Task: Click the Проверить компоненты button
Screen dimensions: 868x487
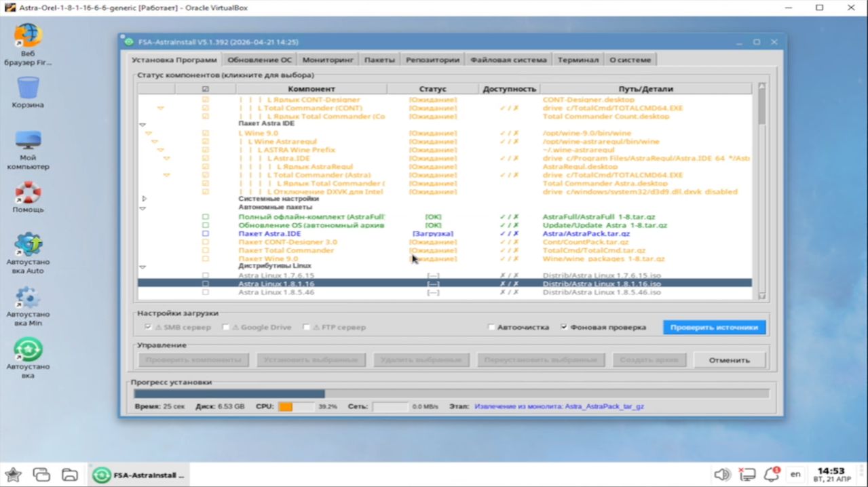Action: (x=193, y=360)
